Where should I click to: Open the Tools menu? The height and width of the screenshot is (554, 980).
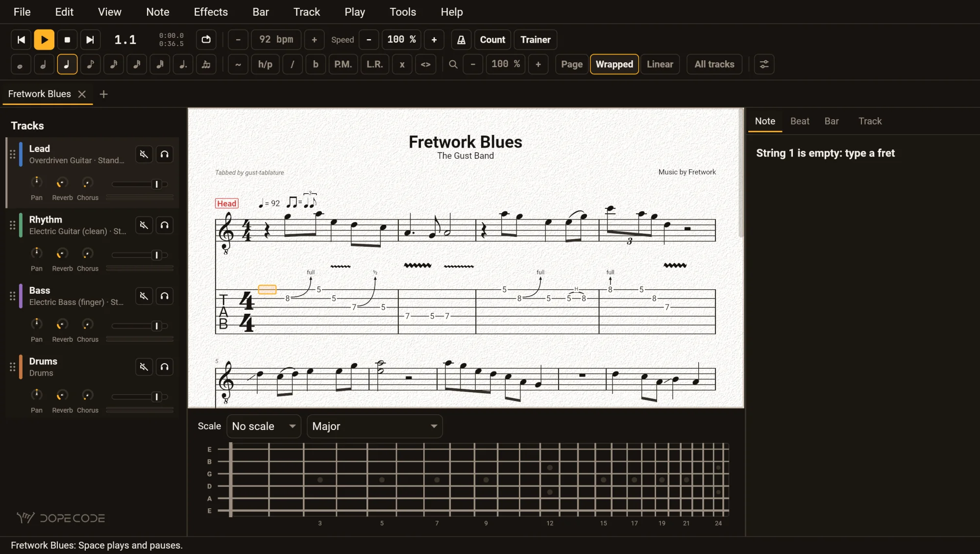pos(403,12)
